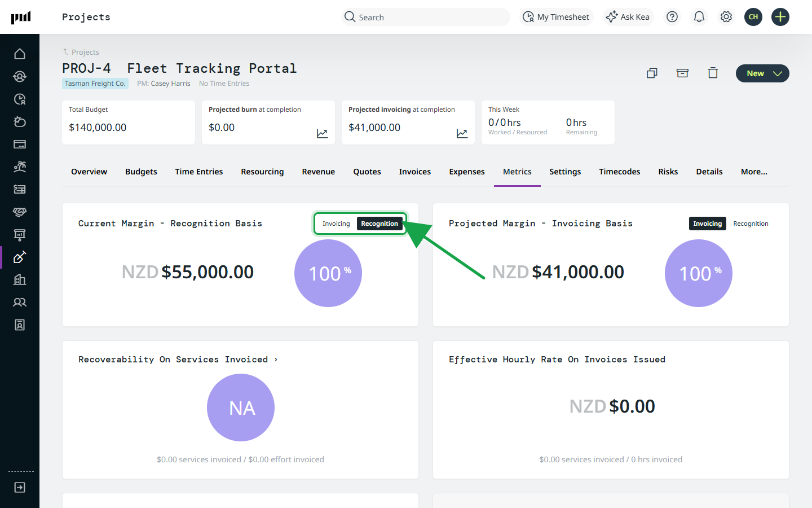This screenshot has height=508, width=812.
Task: Click the delete project trash icon
Action: tap(713, 73)
